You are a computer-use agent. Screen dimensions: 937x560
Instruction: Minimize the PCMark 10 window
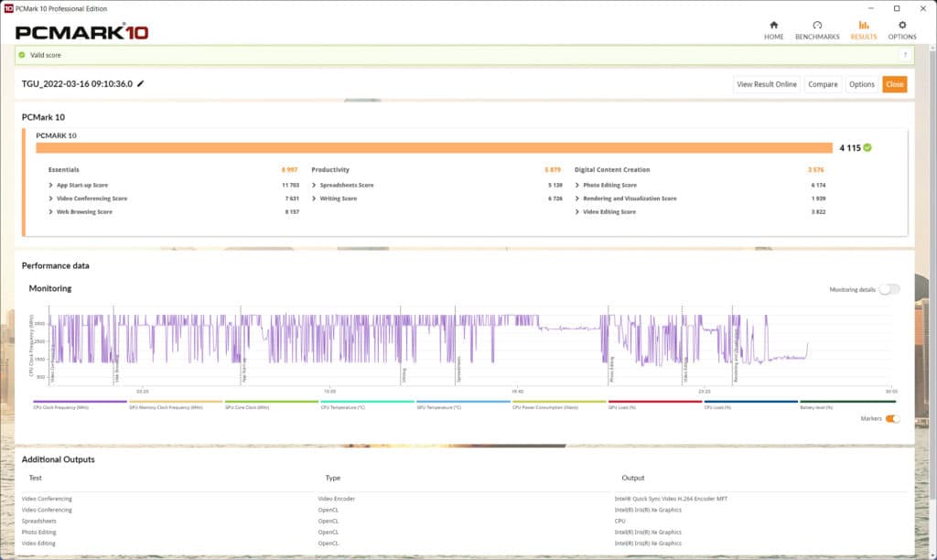pyautogui.click(x=871, y=8)
